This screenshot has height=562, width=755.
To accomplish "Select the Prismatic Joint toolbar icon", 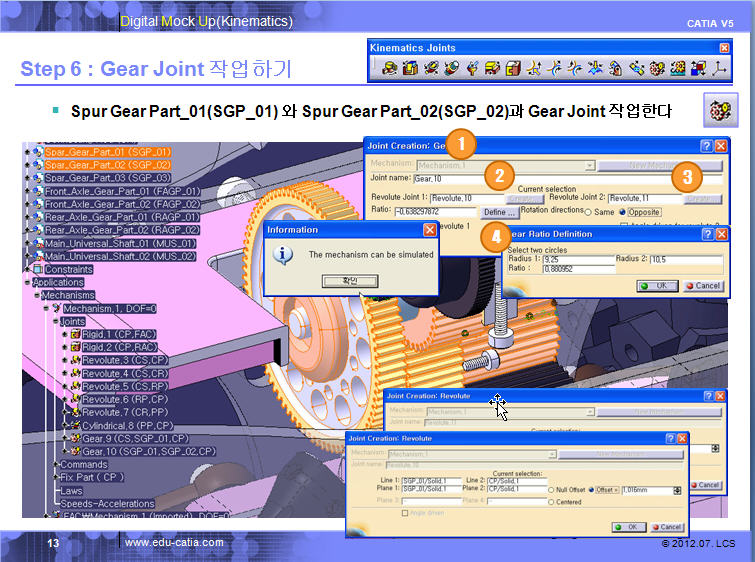I will coord(409,69).
